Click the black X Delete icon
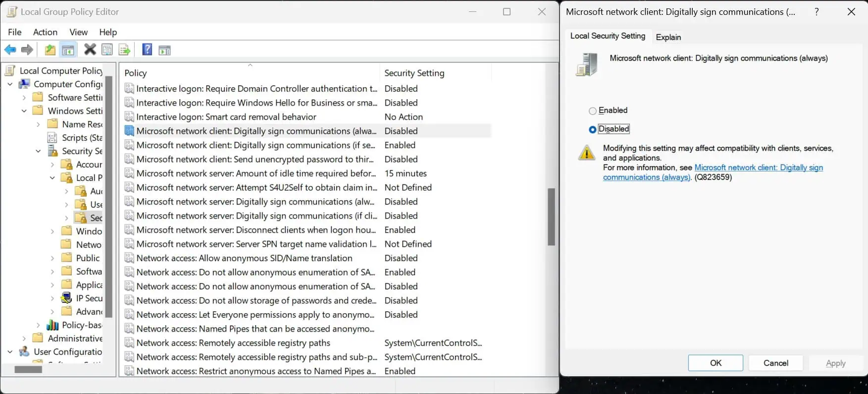The width and height of the screenshot is (868, 394). pyautogui.click(x=90, y=50)
